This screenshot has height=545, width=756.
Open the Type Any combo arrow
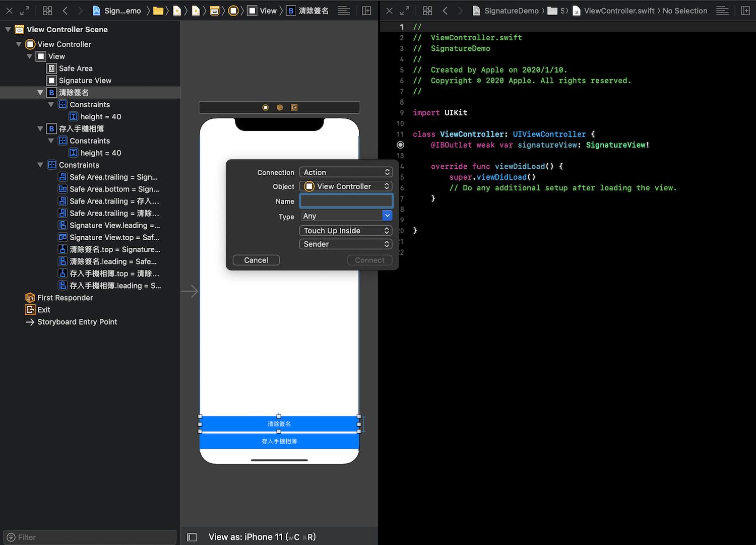point(387,216)
